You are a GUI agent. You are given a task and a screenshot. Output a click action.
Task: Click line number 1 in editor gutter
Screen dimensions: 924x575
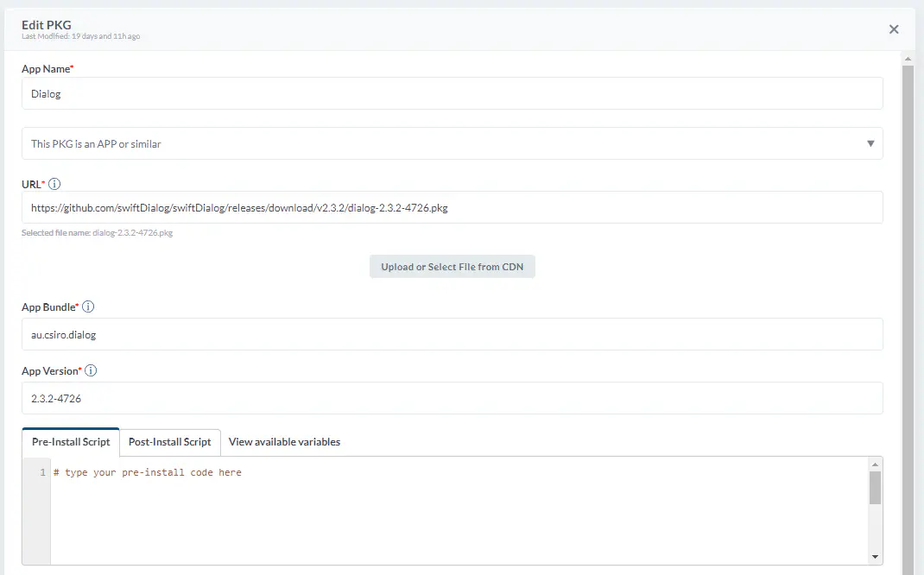point(42,473)
